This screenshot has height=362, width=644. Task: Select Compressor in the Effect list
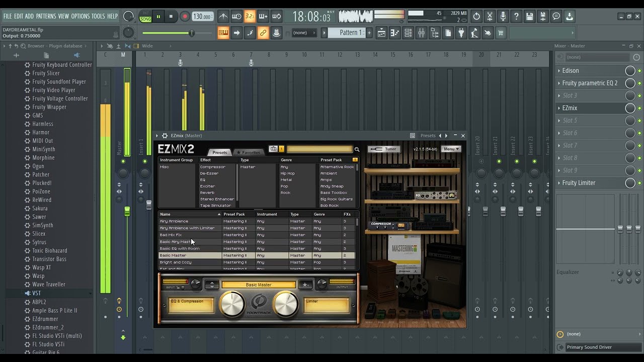[x=212, y=167]
